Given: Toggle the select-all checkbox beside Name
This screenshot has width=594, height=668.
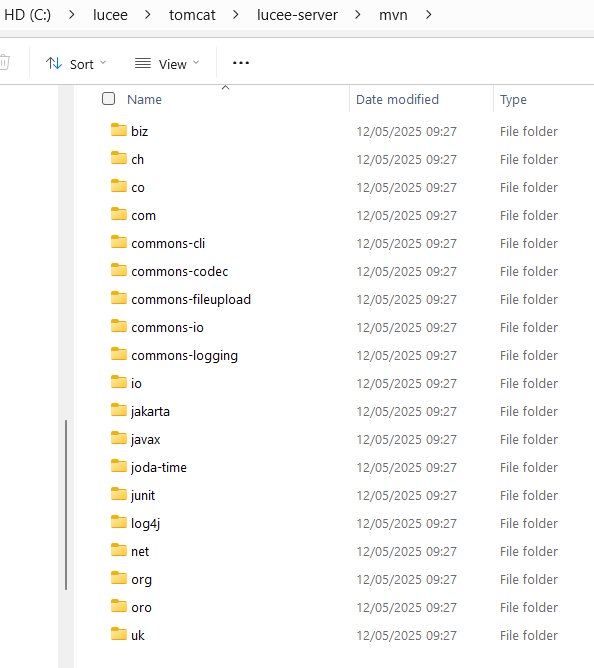Looking at the screenshot, I should click(x=109, y=99).
